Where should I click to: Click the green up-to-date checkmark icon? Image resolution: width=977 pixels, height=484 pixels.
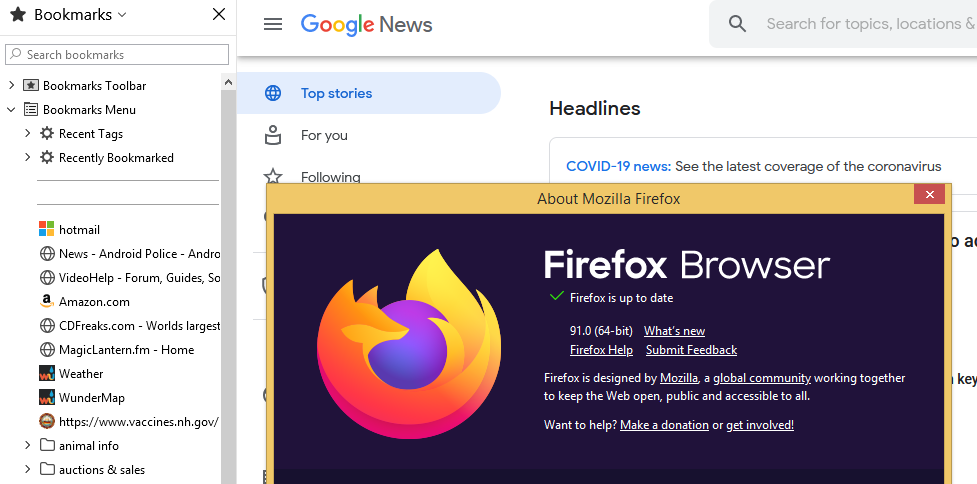(x=556, y=296)
